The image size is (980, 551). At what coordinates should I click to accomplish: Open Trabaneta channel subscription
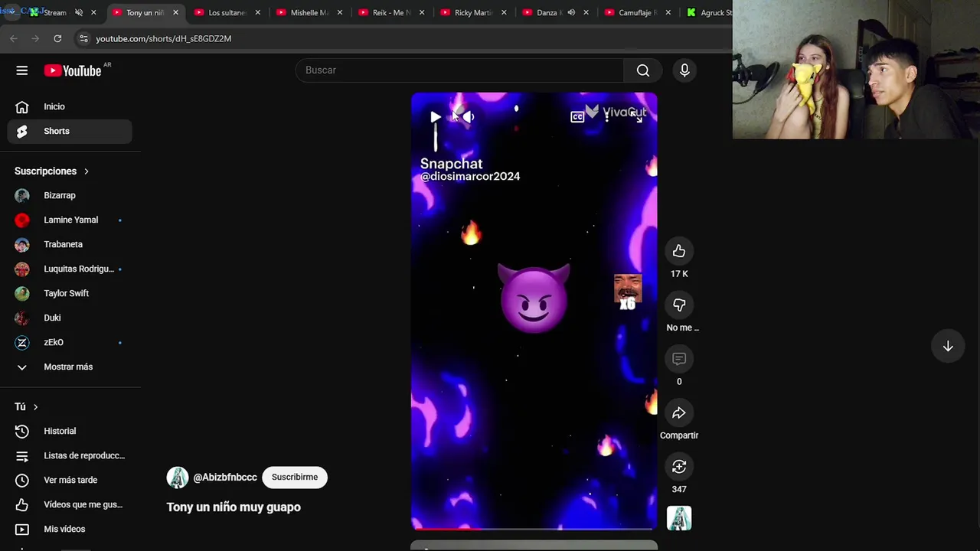pyautogui.click(x=70, y=244)
